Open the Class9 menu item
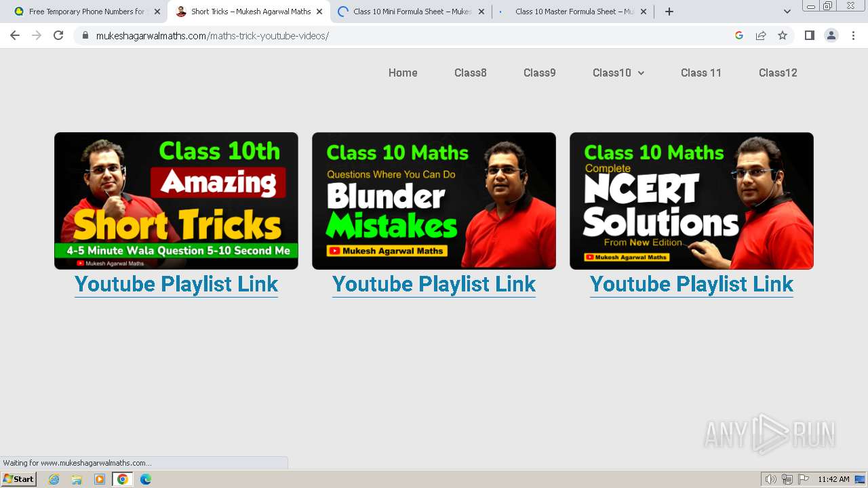Screen dimensions: 868x488 point(540,73)
